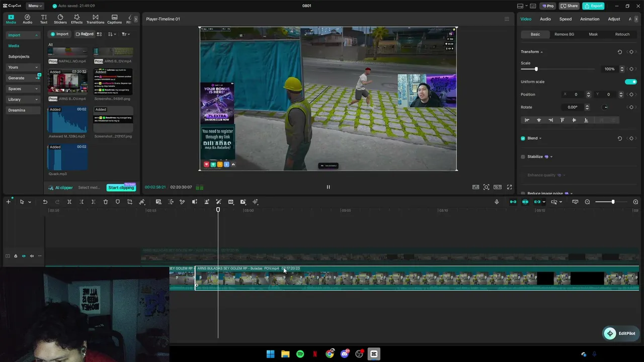Viewport: 644px width, 362px height.
Task: Click the crop icon in timeline toolbar
Action: click(x=130, y=202)
